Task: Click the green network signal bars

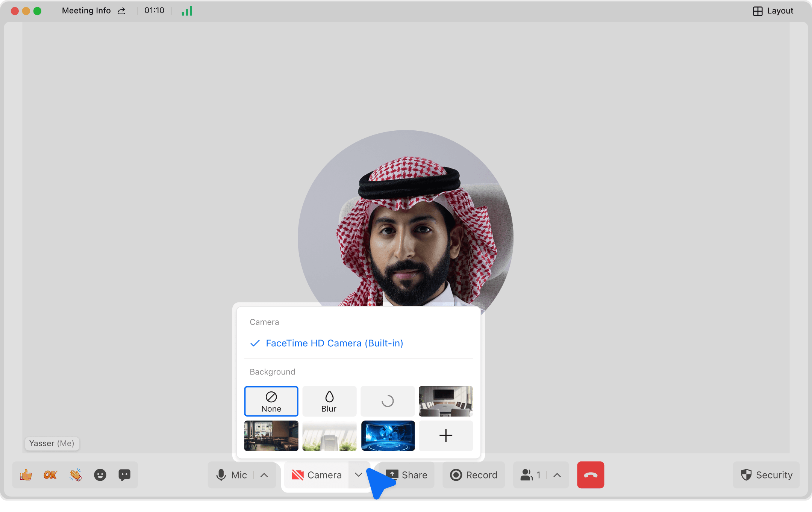Action: point(187,11)
